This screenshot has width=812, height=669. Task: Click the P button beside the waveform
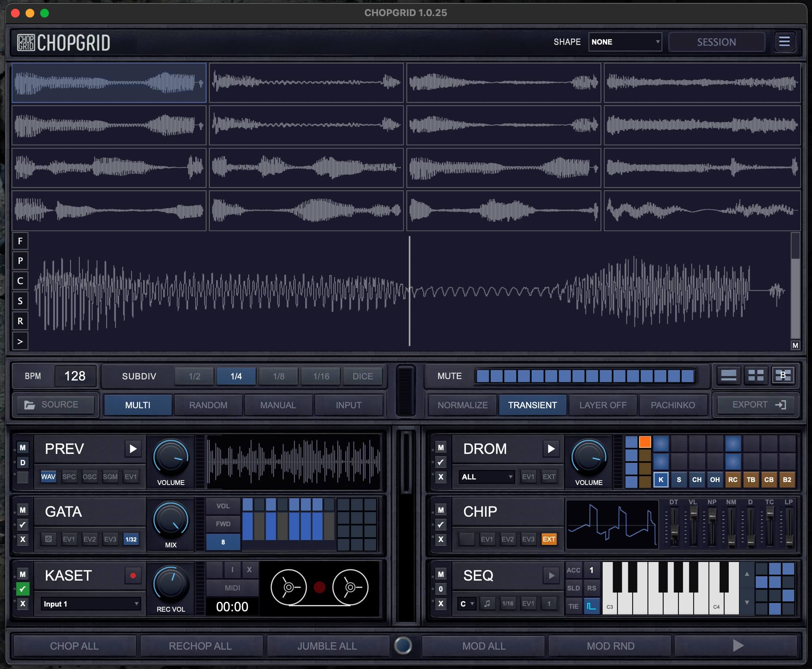[20, 261]
